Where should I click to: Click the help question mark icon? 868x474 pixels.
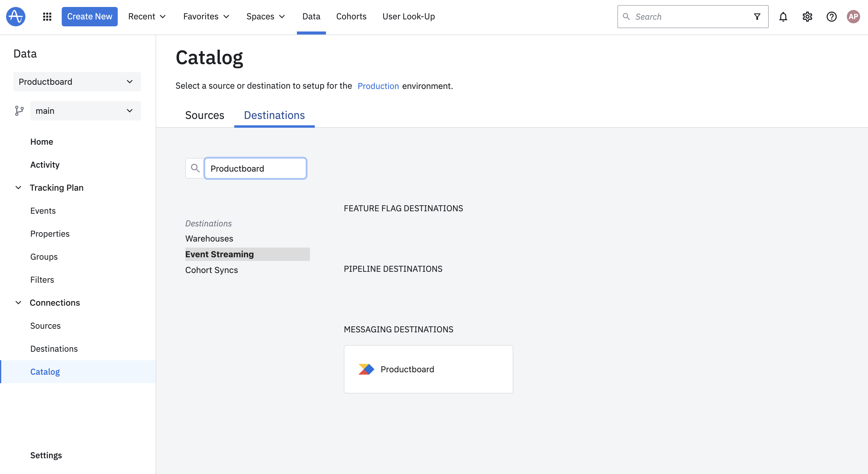tap(831, 17)
